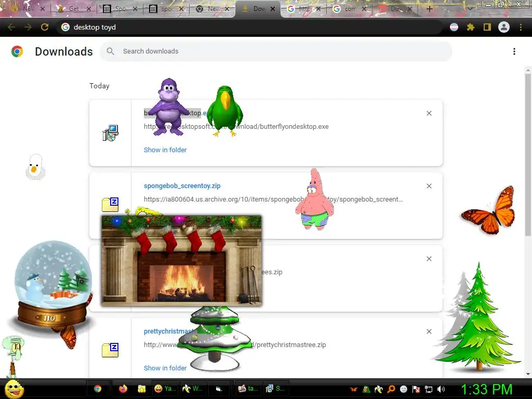The width and height of the screenshot is (532, 399).
Task: Open the "ta..." taskbar button
Action: click(x=248, y=389)
